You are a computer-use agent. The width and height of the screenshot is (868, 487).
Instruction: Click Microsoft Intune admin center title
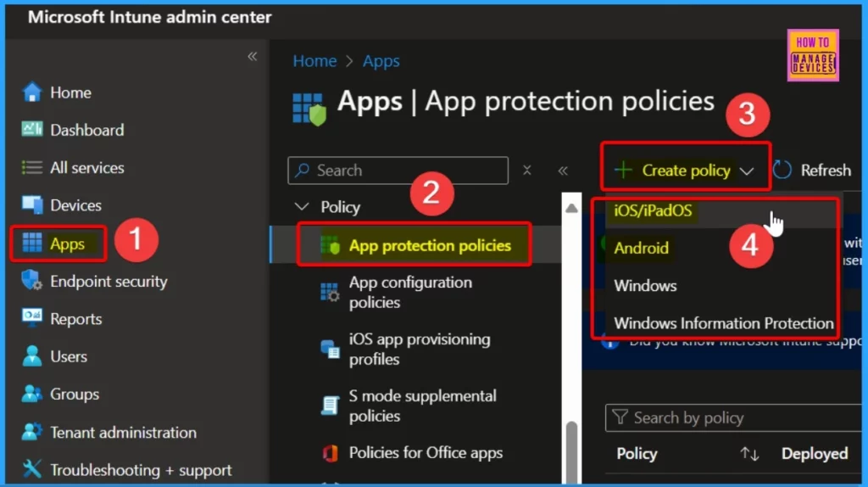pos(149,17)
